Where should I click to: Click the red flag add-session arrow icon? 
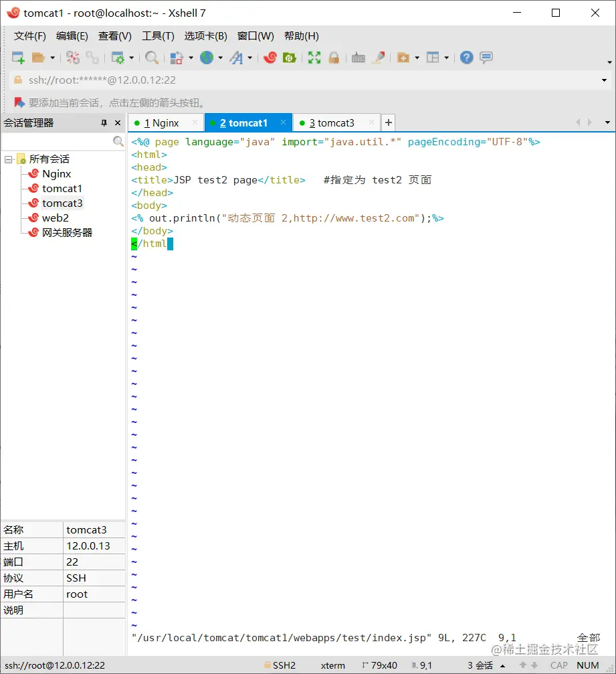[x=19, y=102]
